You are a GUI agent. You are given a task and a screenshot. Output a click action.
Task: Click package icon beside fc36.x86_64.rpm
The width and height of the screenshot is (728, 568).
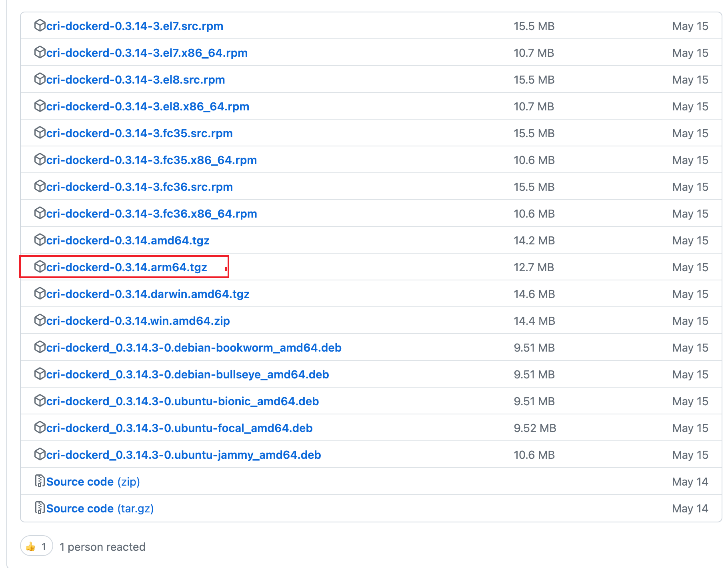[x=40, y=213]
